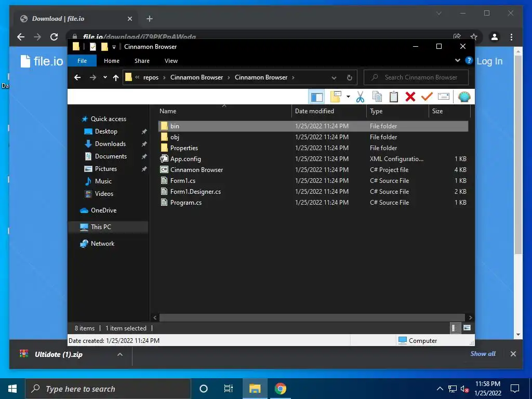This screenshot has height=399, width=532.
Task: Click the horizontal scrollbar in file list
Action: pos(312,317)
